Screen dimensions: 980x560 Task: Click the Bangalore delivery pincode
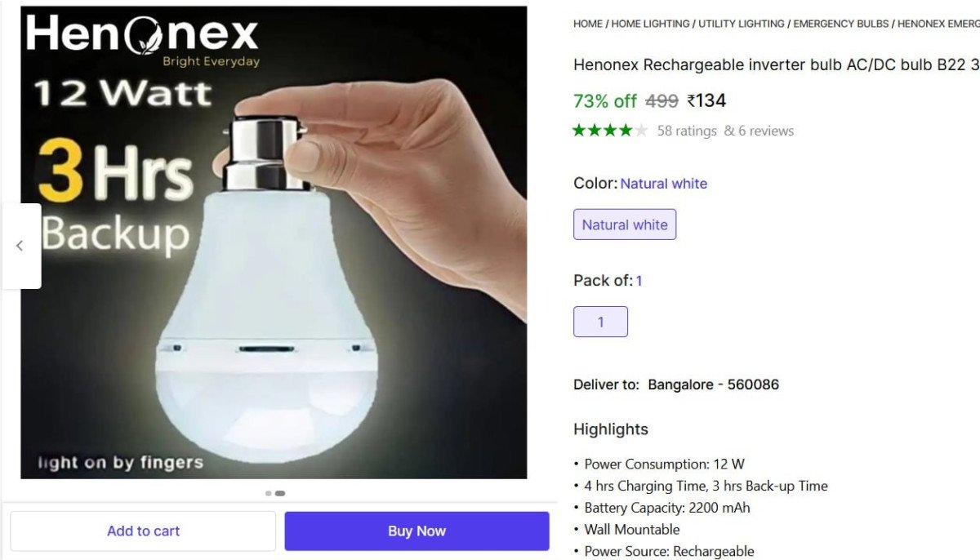(711, 384)
